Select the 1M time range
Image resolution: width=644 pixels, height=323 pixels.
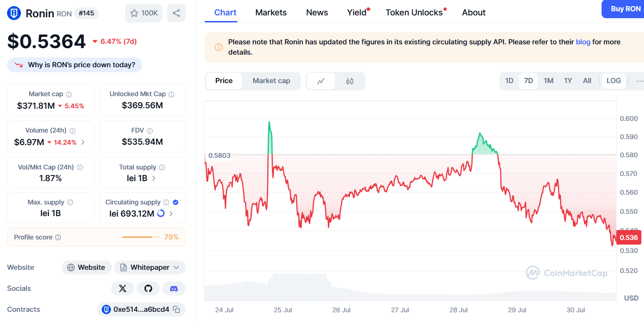point(548,81)
